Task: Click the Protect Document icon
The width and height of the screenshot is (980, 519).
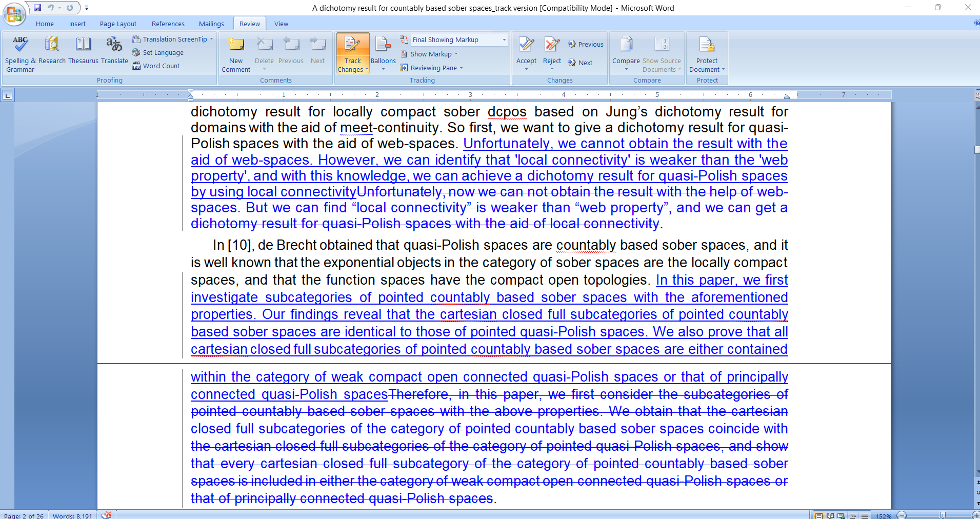Action: pyautogui.click(x=707, y=45)
